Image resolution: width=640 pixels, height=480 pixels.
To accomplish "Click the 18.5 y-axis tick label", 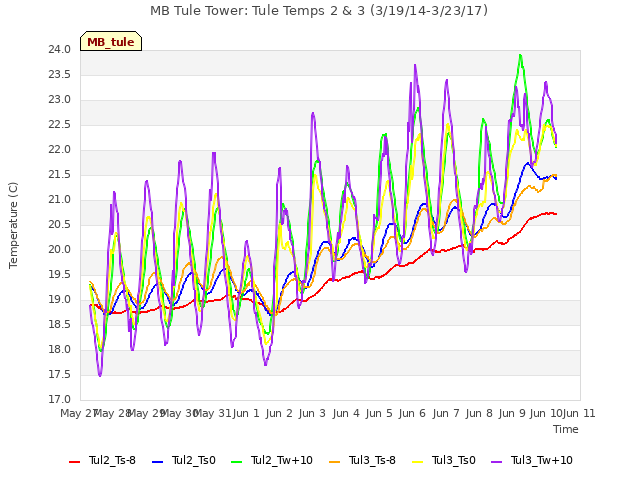I will [x=60, y=325].
